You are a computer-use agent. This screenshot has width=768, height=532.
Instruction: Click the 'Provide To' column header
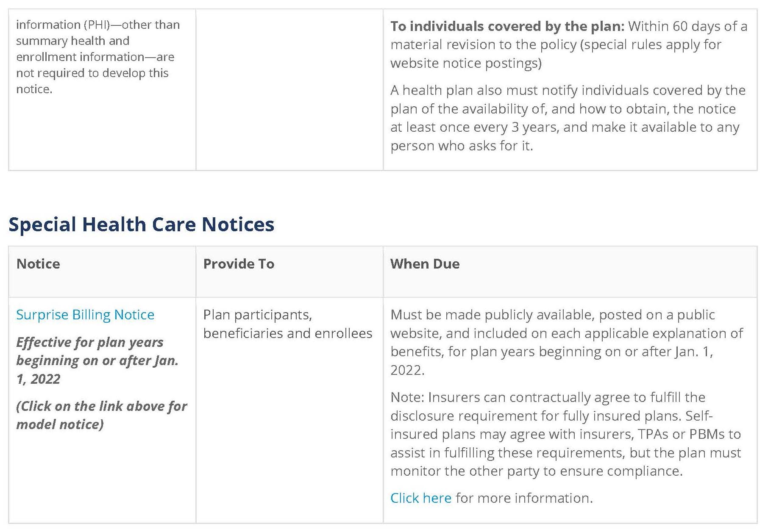(239, 264)
